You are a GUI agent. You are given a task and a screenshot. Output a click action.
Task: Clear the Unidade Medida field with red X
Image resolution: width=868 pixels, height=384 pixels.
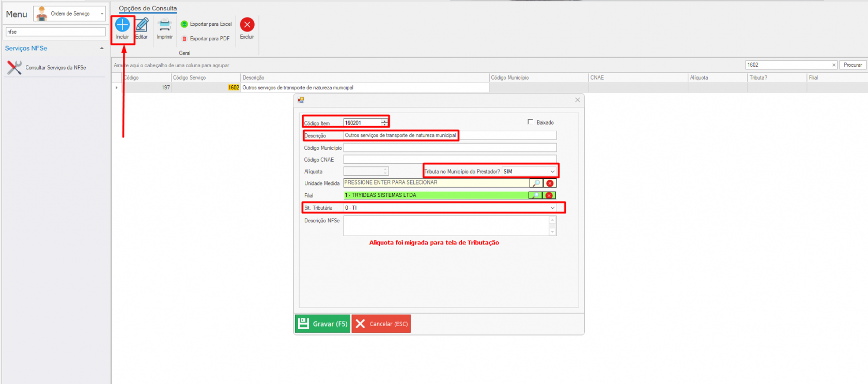550,183
